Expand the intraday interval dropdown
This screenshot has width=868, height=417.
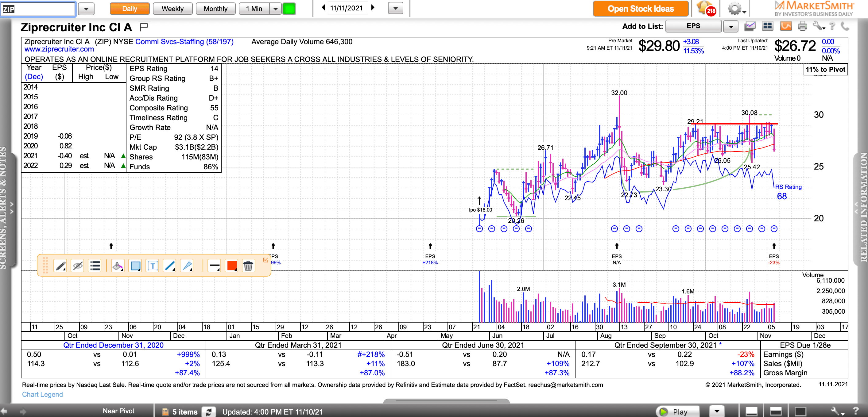coord(276,9)
